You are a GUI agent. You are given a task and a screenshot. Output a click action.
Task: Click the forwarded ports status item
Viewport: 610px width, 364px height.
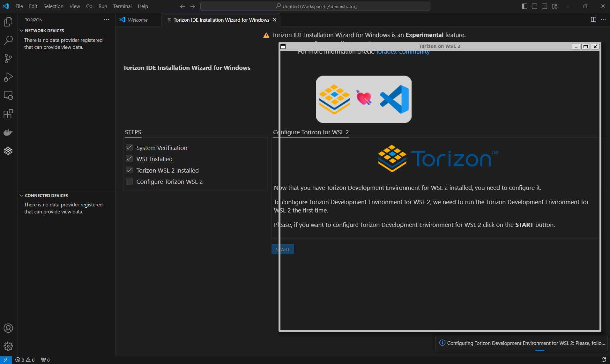click(x=45, y=360)
